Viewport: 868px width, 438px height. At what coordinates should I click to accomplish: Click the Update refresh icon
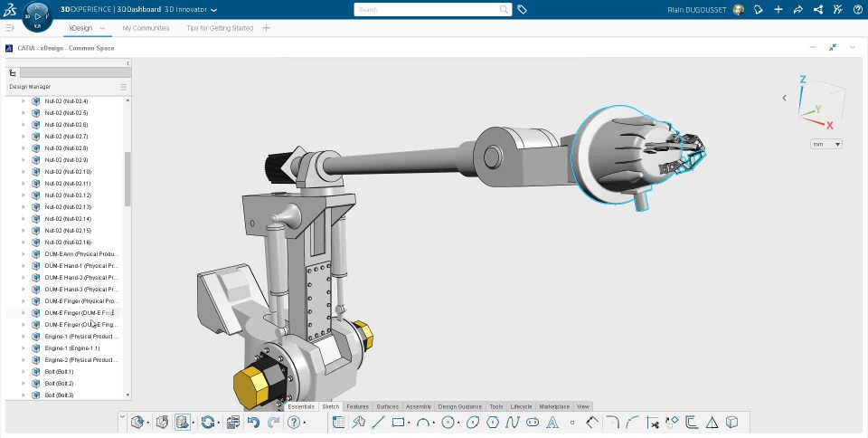208,423
